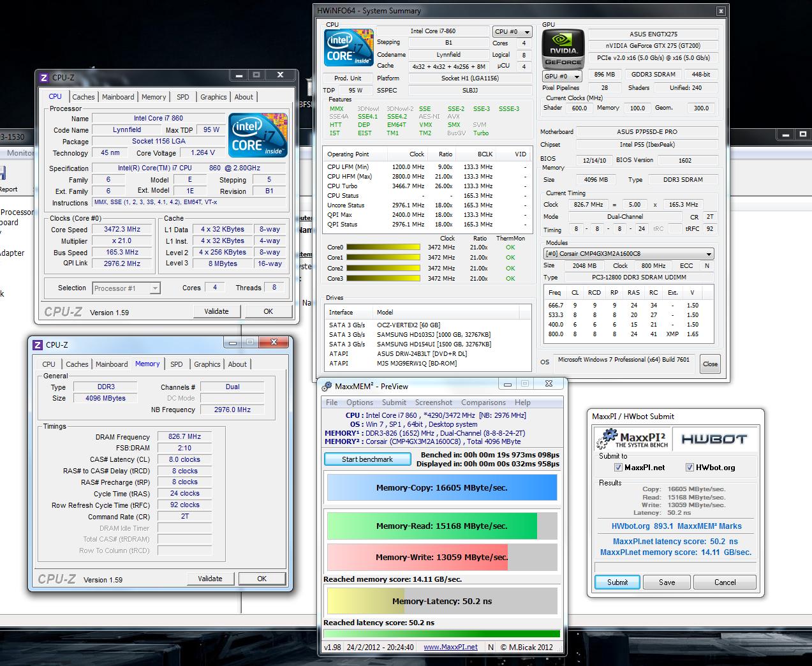Viewport: 812px width, 666px height.
Task: Select the ASUS DRW-24B3LT drive row
Action: click(x=428, y=354)
